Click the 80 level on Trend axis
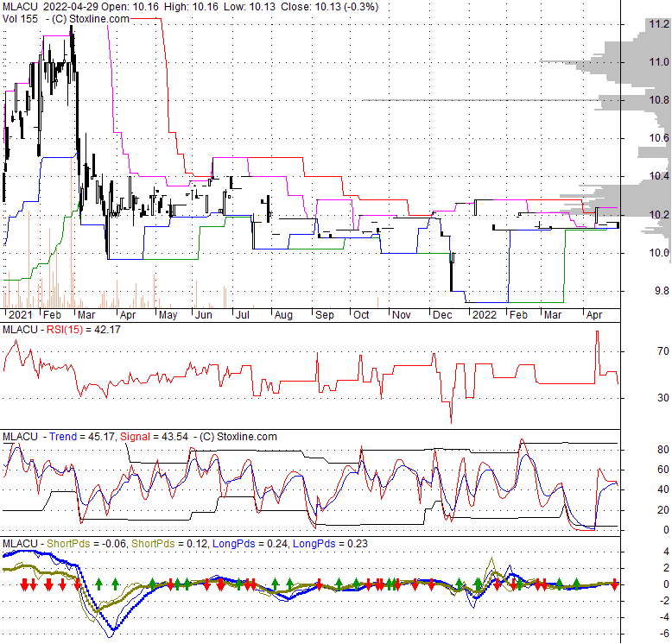Viewport: 672px width, 644px height. [663, 449]
